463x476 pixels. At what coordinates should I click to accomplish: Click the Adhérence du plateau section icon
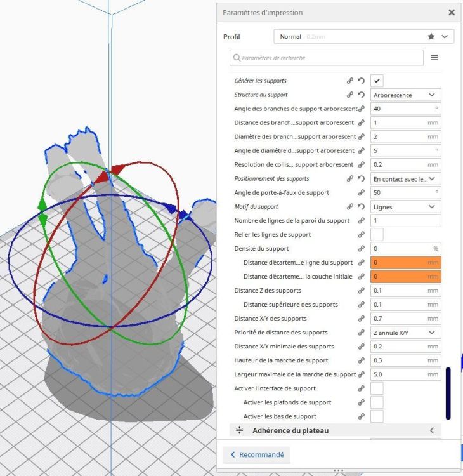239,430
